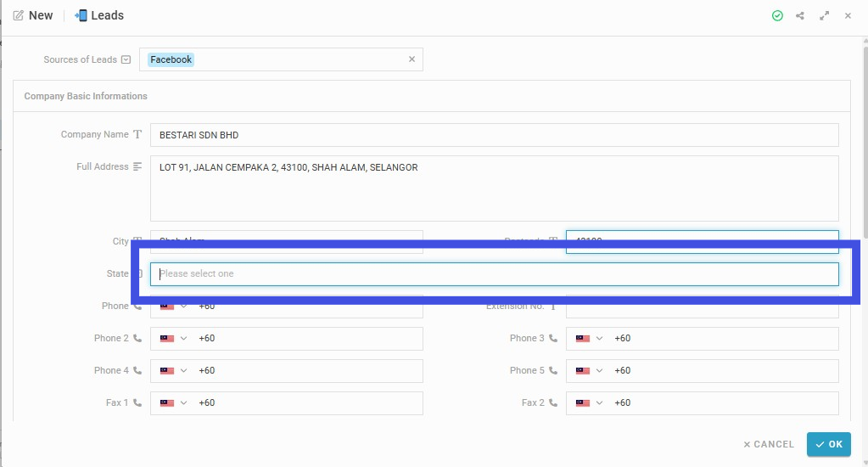Open Phone 3 country code flag dropdown

pos(589,339)
